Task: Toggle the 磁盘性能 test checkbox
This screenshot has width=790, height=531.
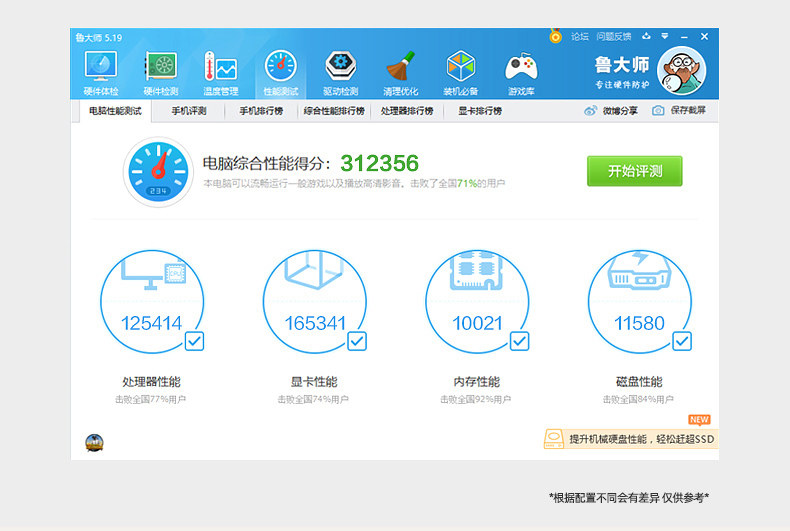Action: click(682, 341)
